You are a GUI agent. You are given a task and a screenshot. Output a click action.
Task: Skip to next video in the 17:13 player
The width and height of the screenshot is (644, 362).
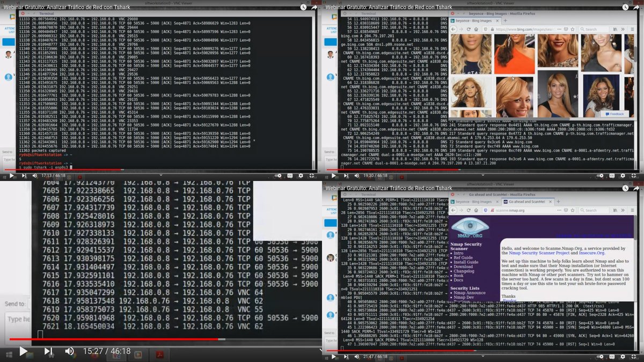(x=24, y=175)
